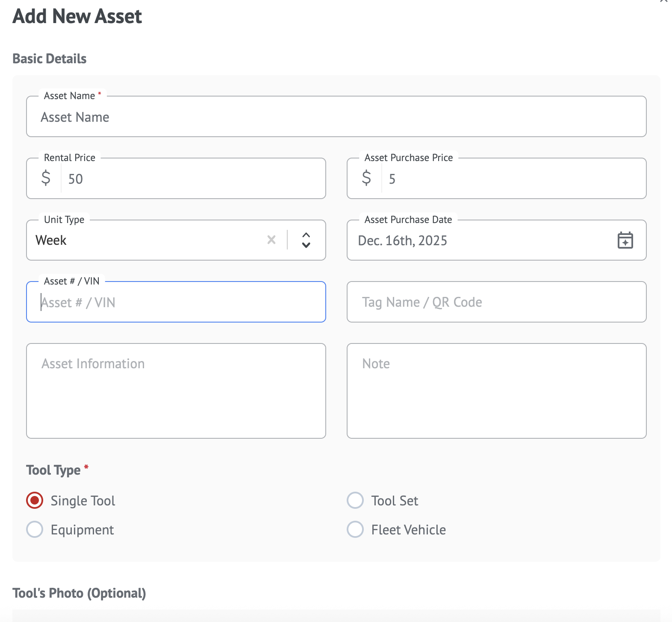
Task: Click the Rental Price dollar sign icon
Action: pos(46,178)
